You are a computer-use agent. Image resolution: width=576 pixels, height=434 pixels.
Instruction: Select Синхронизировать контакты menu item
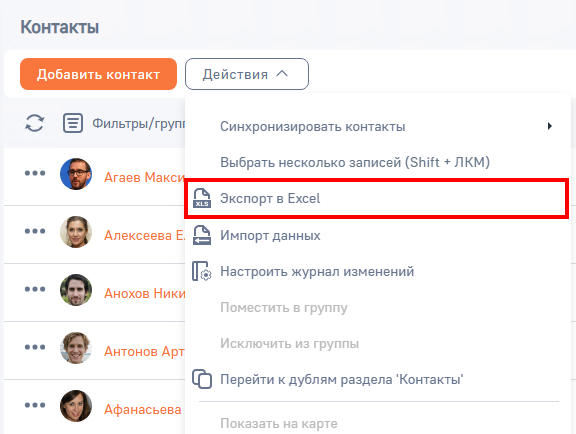click(377, 126)
